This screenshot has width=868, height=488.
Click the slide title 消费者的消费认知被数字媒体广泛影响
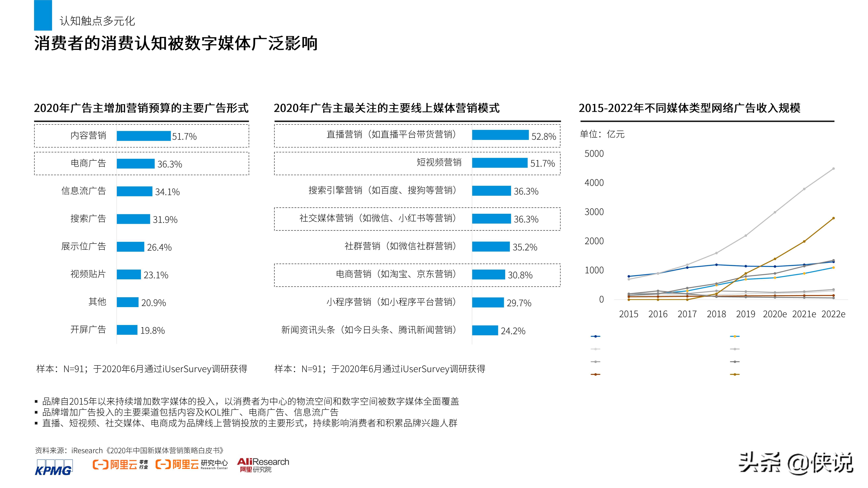[176, 43]
